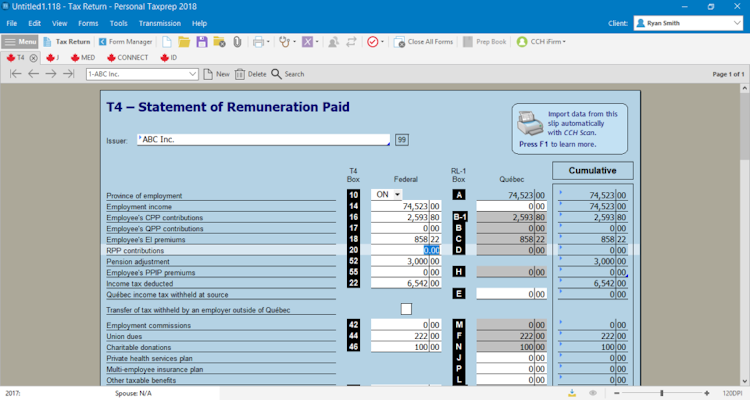
Task: Create New T4 slip copy
Action: click(x=216, y=74)
